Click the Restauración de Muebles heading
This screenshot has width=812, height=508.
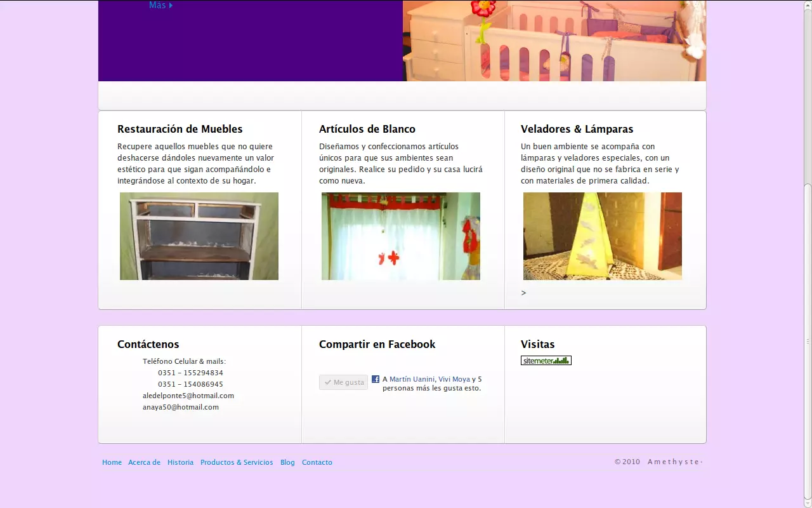point(180,129)
